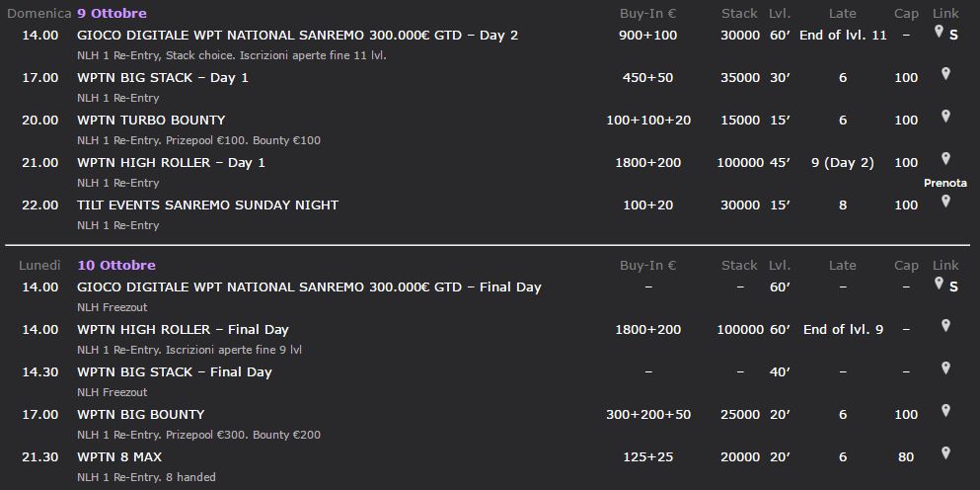The width and height of the screenshot is (980, 490).
Task: Open WPTN TURBO BOUNTY event title
Action: click(151, 121)
